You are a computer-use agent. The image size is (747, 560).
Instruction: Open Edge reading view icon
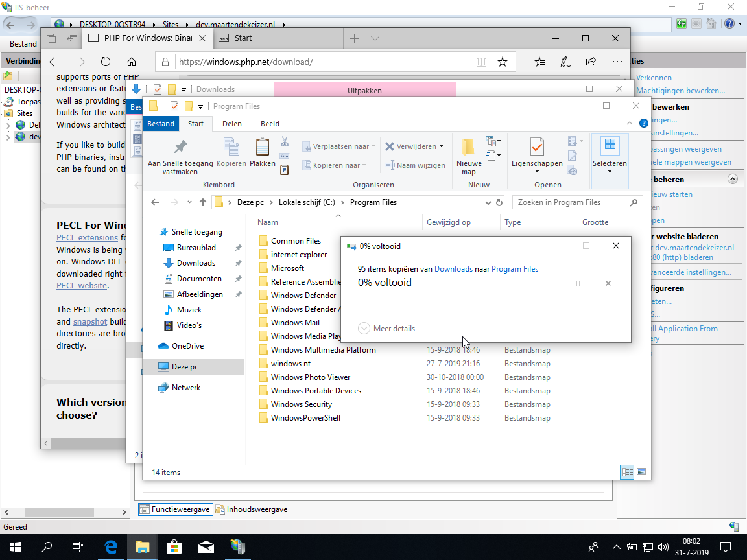[x=481, y=62]
